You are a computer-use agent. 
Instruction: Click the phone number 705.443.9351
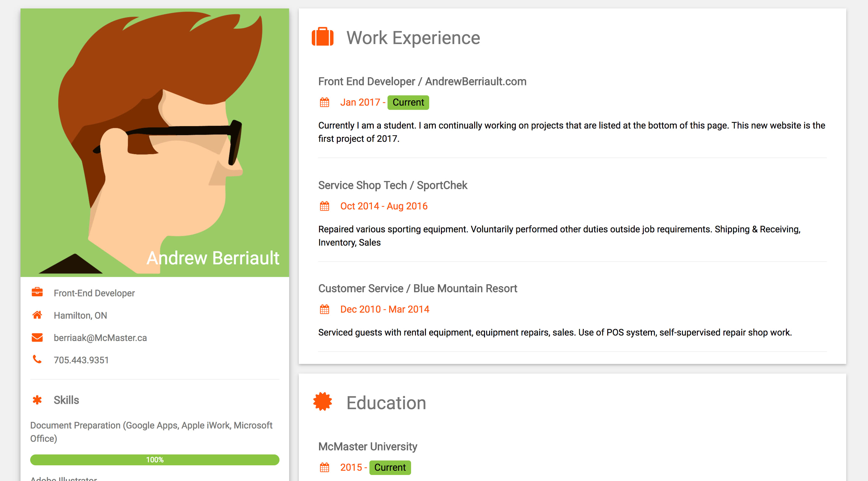pyautogui.click(x=81, y=360)
